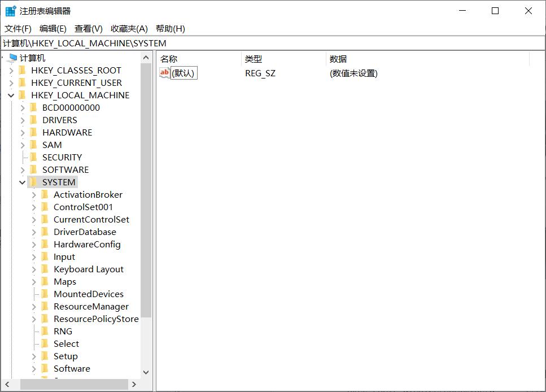Select the (默认) value entry

183,73
